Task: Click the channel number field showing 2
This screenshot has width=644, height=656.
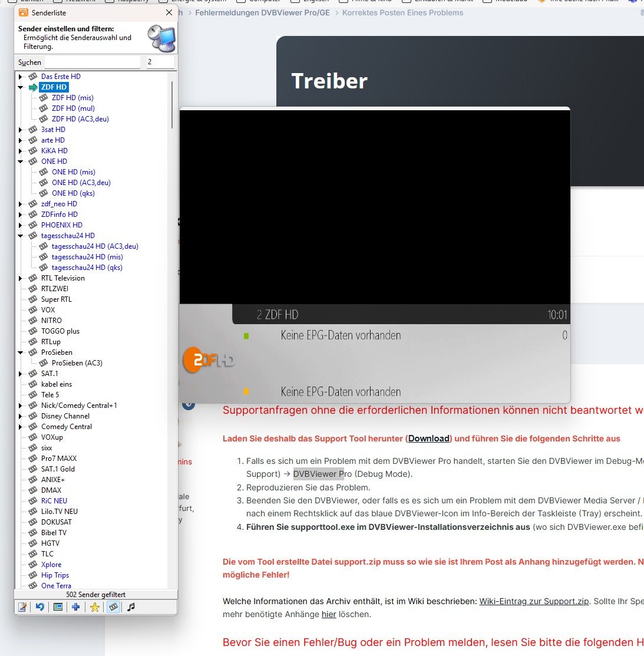Action: [160, 62]
